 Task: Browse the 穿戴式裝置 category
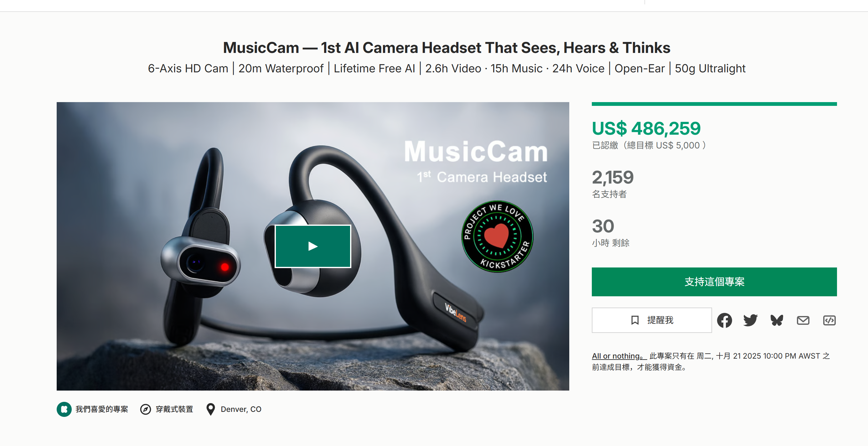pyautogui.click(x=174, y=409)
